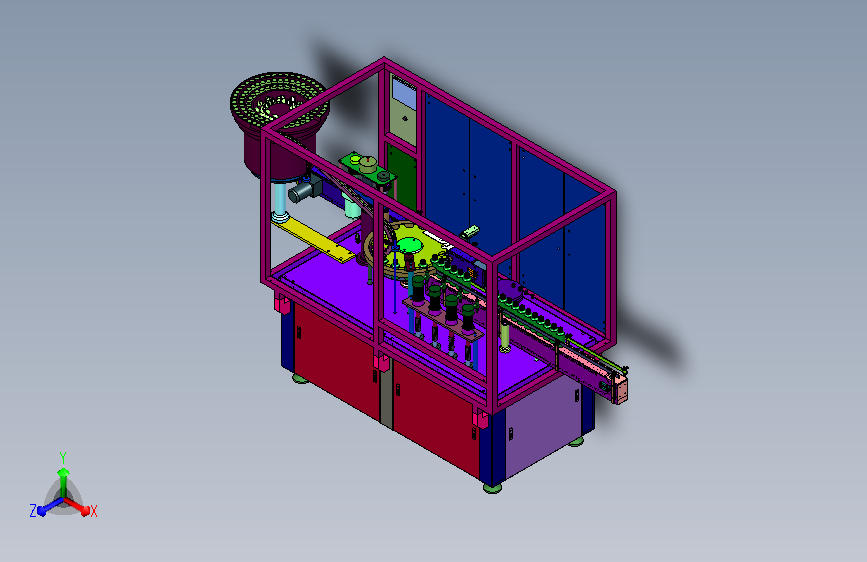Click the Y axis of the orientation triad
The height and width of the screenshot is (562, 867).
(x=63, y=476)
